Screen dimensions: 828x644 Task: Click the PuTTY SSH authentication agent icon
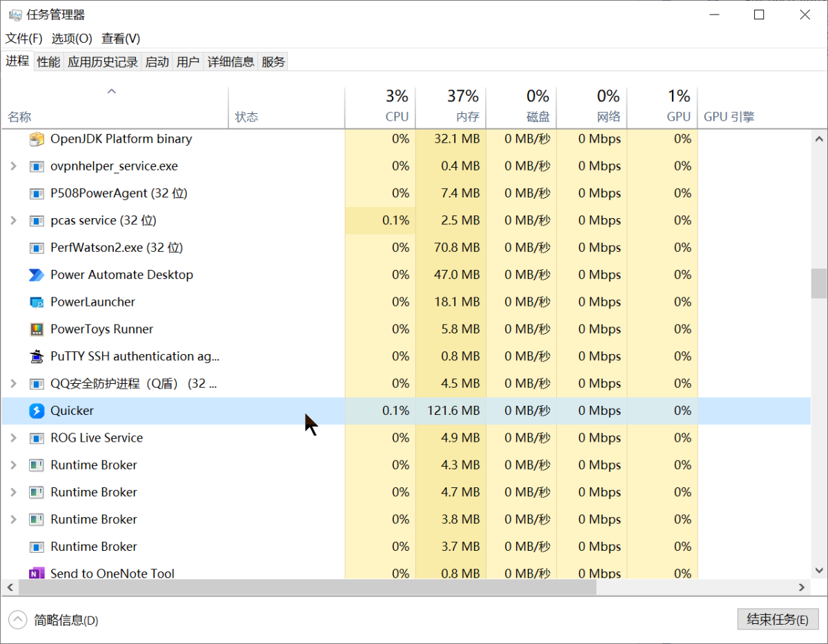point(37,356)
